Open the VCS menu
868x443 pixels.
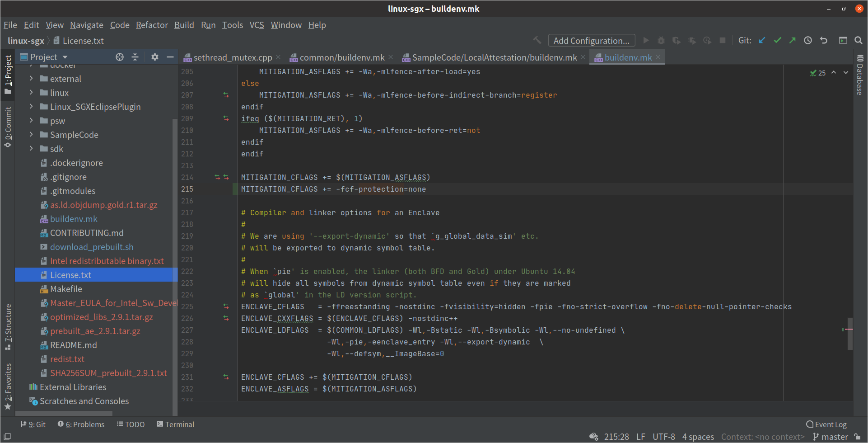257,25
